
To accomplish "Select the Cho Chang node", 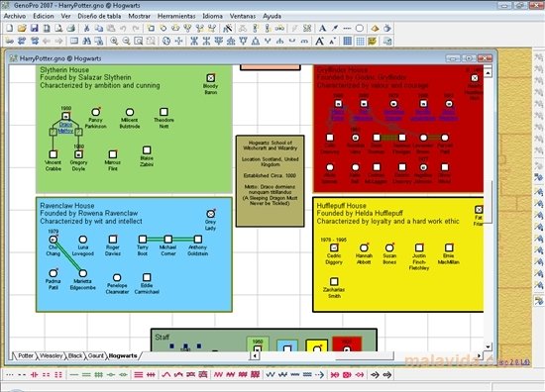I will tap(54, 240).
